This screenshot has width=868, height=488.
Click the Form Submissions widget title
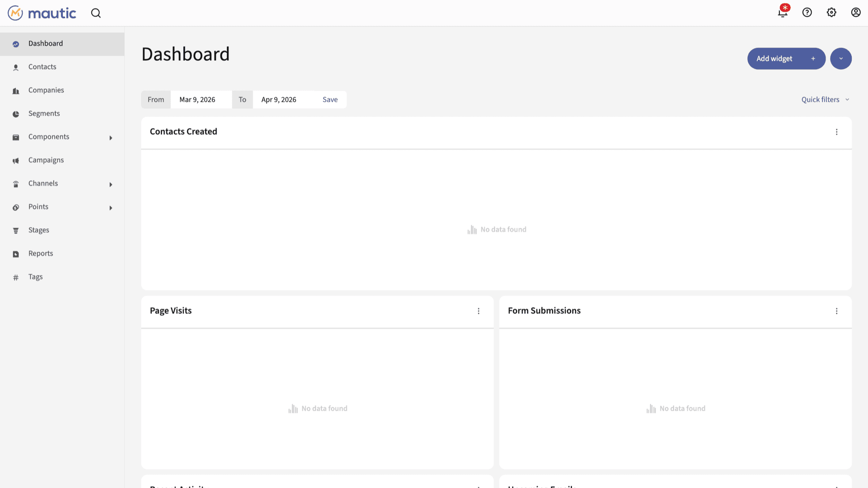click(x=544, y=311)
